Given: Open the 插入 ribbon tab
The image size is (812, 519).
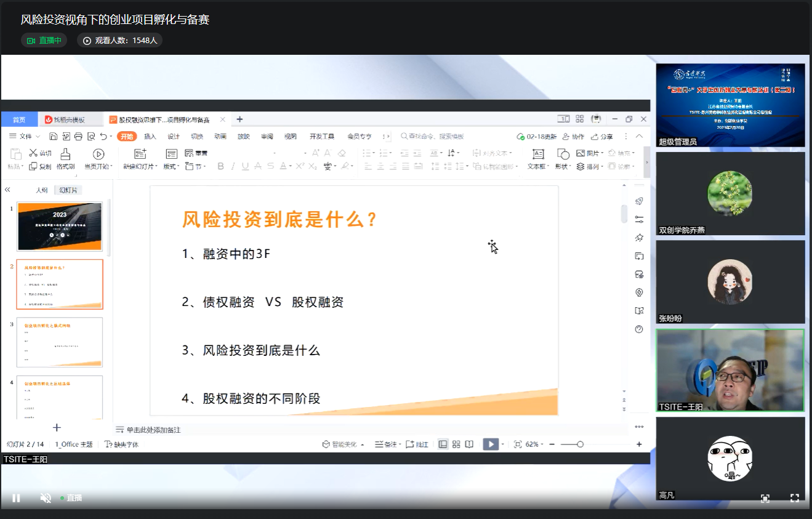Looking at the screenshot, I should pos(150,136).
